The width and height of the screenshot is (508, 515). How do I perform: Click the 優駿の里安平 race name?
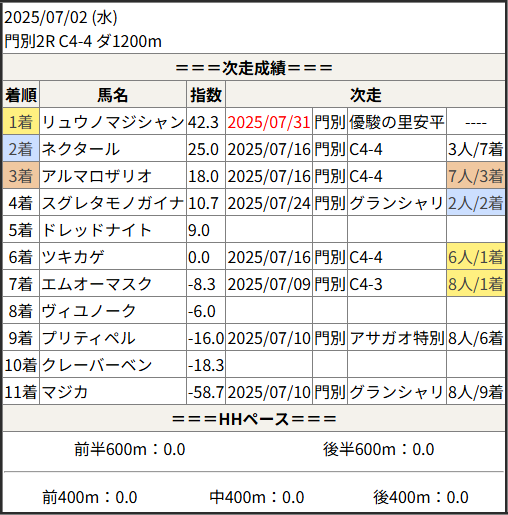point(397,122)
